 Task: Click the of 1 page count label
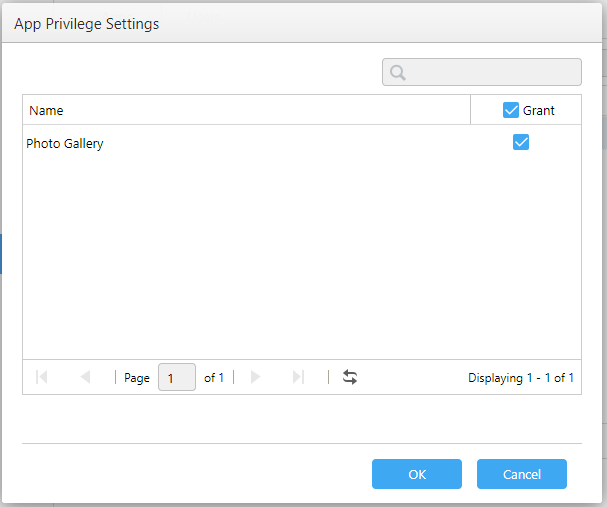[214, 378]
